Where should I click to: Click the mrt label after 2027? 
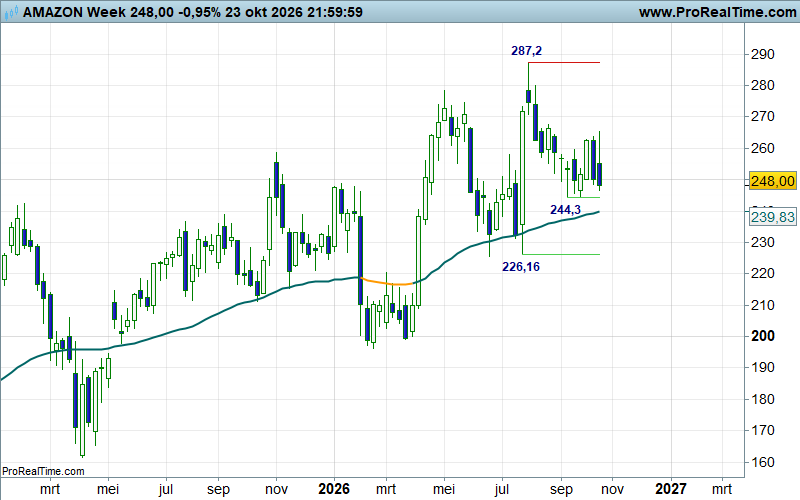[x=722, y=489]
